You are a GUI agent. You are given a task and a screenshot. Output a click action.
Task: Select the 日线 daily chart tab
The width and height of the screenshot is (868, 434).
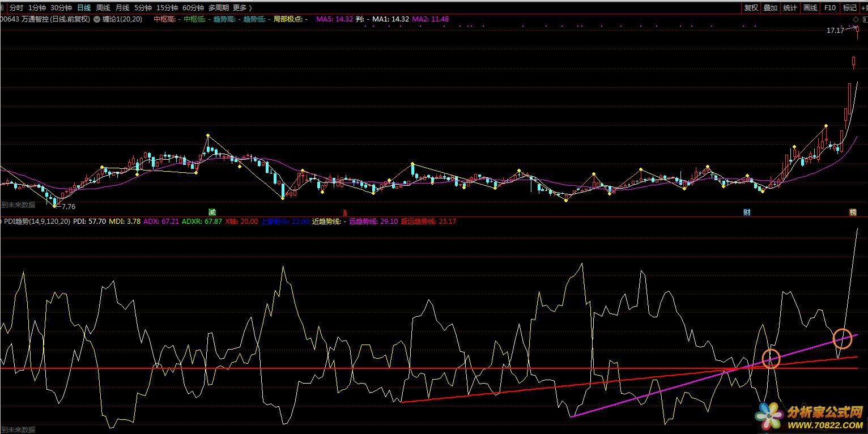pos(84,8)
